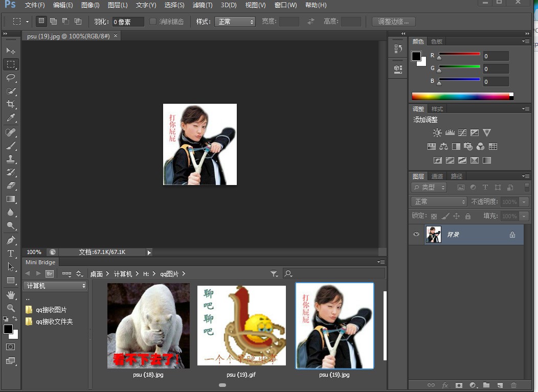The image size is (538, 392).
Task: Click the color spectrum ramp bar
Action: pos(462,97)
